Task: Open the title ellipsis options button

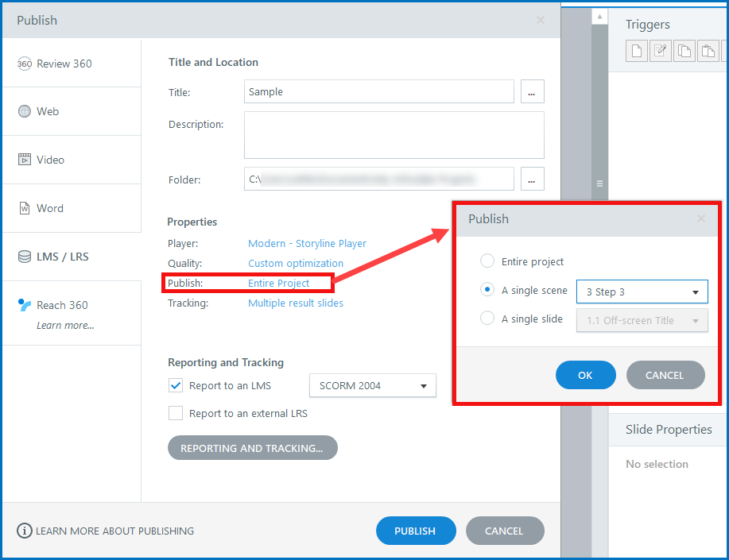Action: [x=532, y=91]
